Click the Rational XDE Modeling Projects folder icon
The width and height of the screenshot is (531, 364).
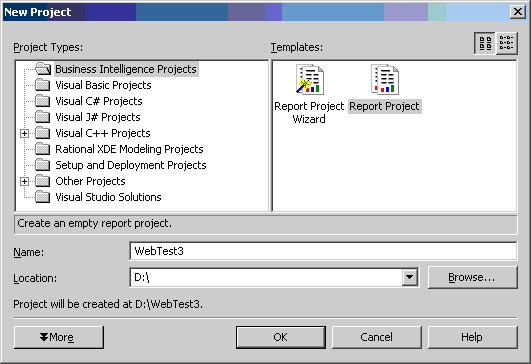[43, 149]
